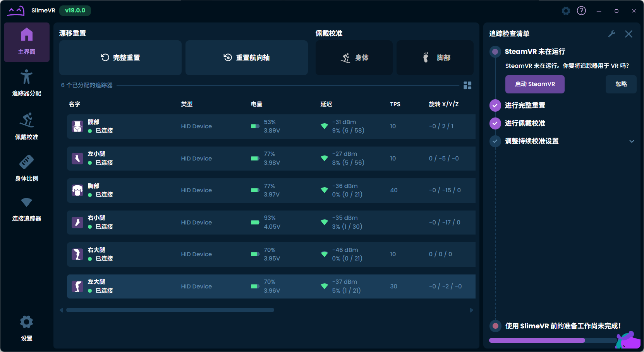Click 准备工作尚未完成 status indicator
The height and width of the screenshot is (352, 644).
click(495, 326)
